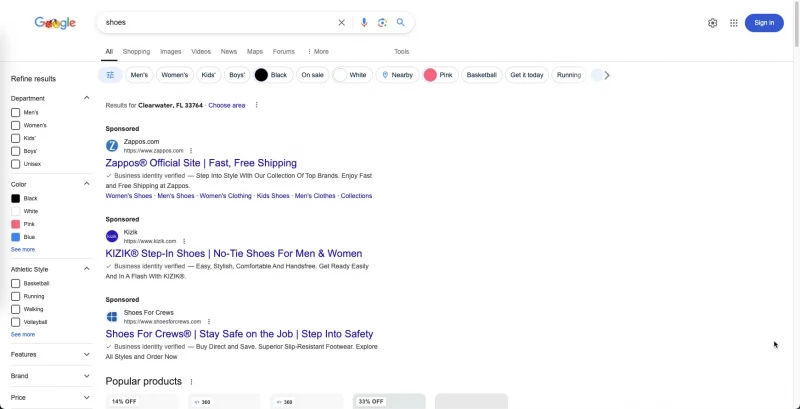Select the White color swatch filter
The width and height of the screenshot is (800, 409).
point(16,212)
